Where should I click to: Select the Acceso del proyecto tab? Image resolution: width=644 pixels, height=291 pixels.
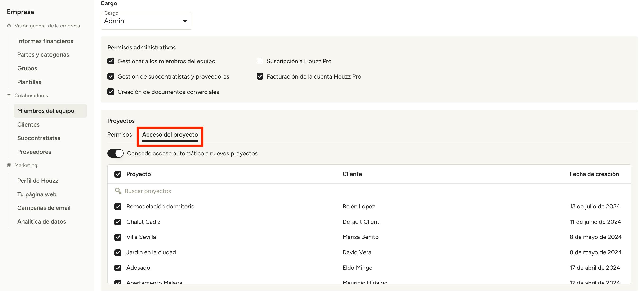pos(170,135)
